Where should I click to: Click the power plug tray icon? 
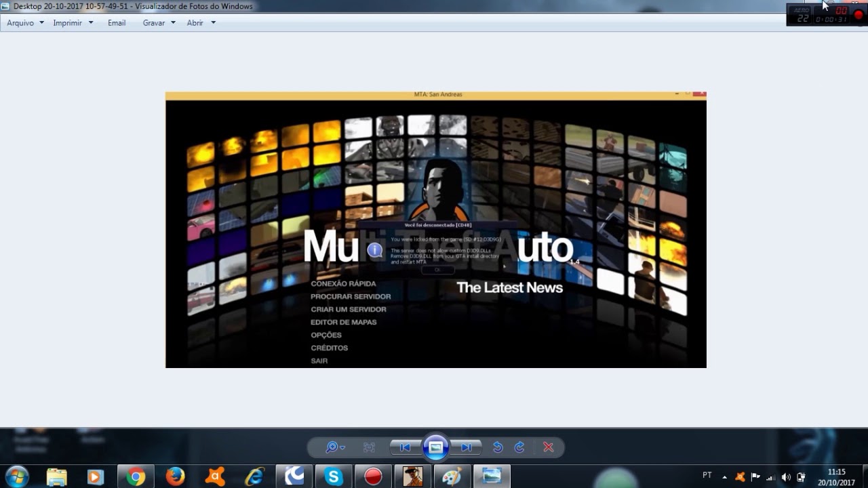coord(801,477)
